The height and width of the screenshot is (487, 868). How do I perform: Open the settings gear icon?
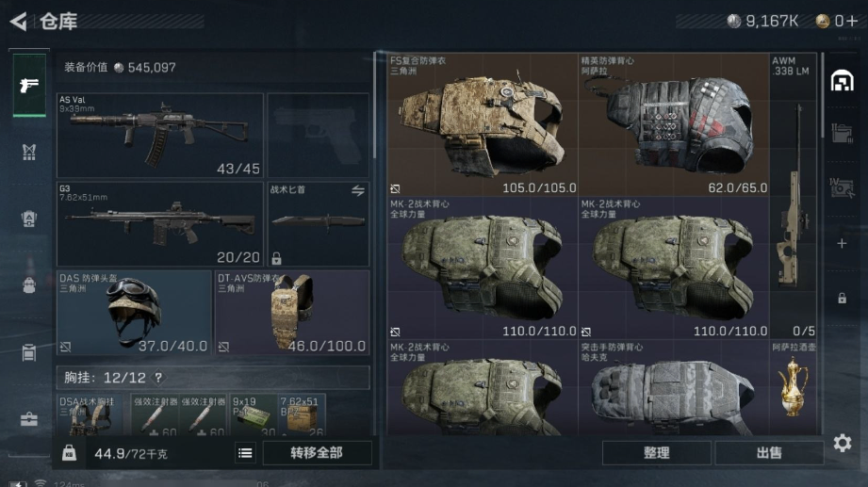click(x=842, y=443)
